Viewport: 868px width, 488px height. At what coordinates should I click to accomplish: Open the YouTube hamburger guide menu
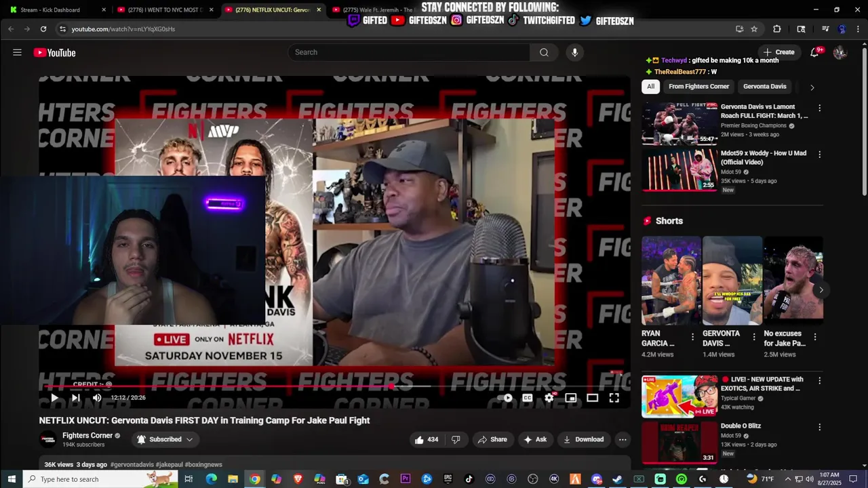tap(17, 52)
